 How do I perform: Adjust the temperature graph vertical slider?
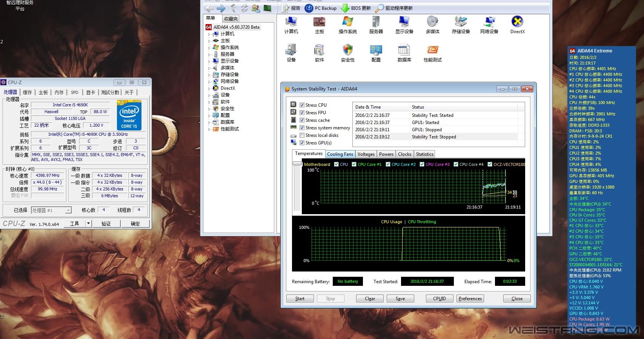click(x=297, y=164)
